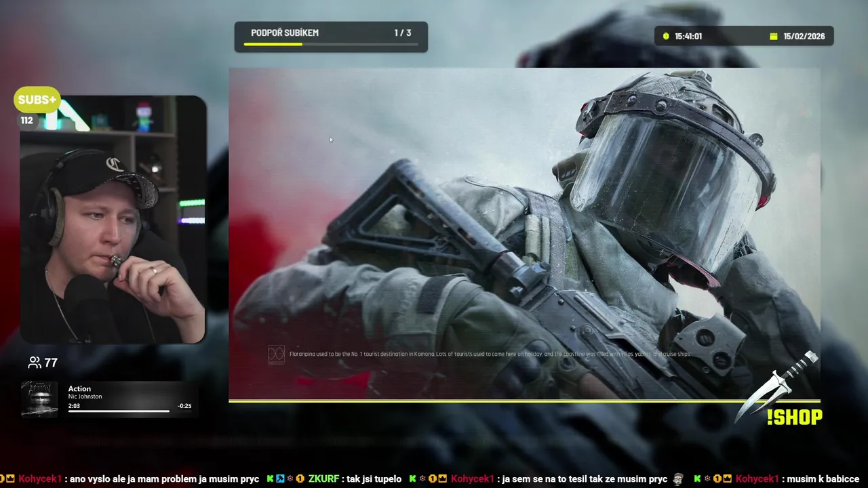The image size is (868, 488).
Task: Click the time 15:41:01
Action: (688, 37)
